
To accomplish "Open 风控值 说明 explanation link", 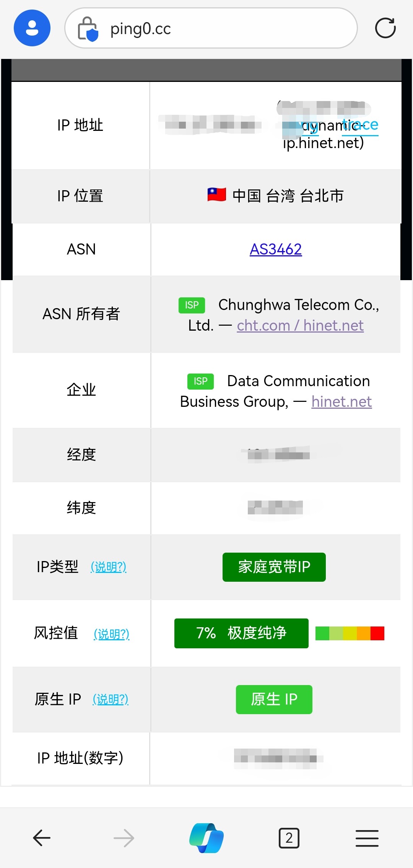I will 112,634.
